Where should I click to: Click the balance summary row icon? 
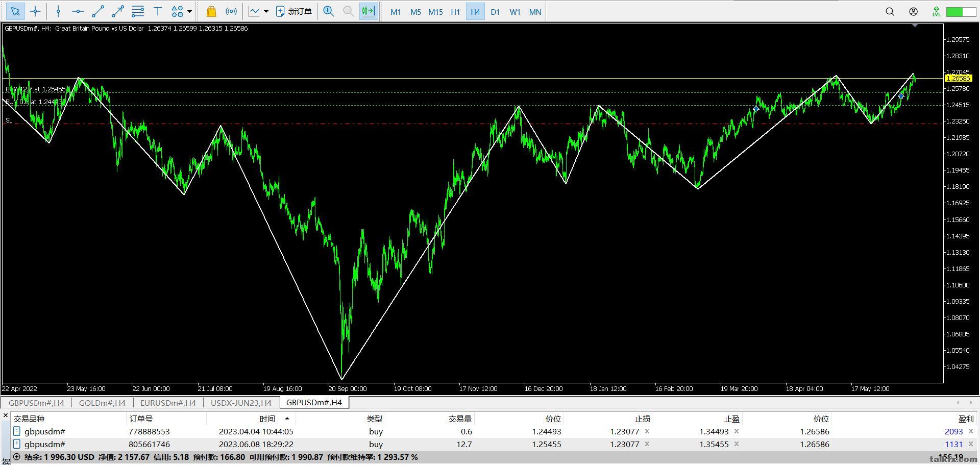[16, 457]
